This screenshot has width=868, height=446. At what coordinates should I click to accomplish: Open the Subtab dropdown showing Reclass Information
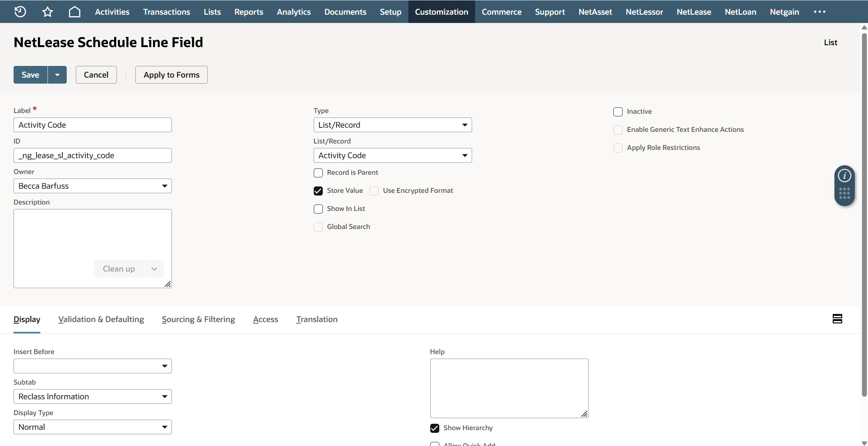pos(92,397)
